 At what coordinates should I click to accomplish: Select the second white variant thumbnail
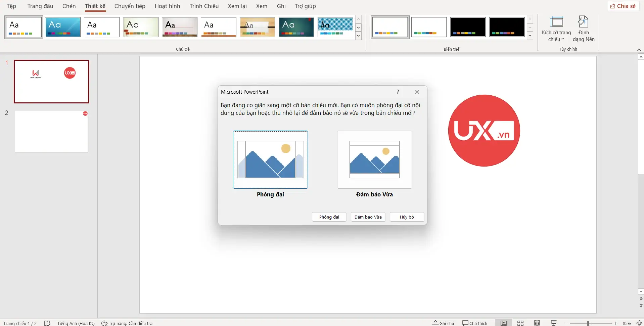(x=429, y=27)
